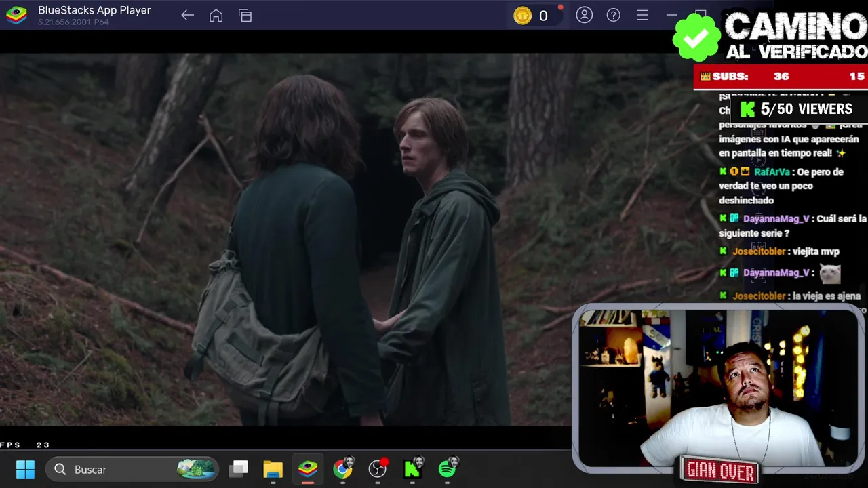This screenshot has width=868, height=488.
Task: Open the Windows Start menu
Action: (x=25, y=469)
